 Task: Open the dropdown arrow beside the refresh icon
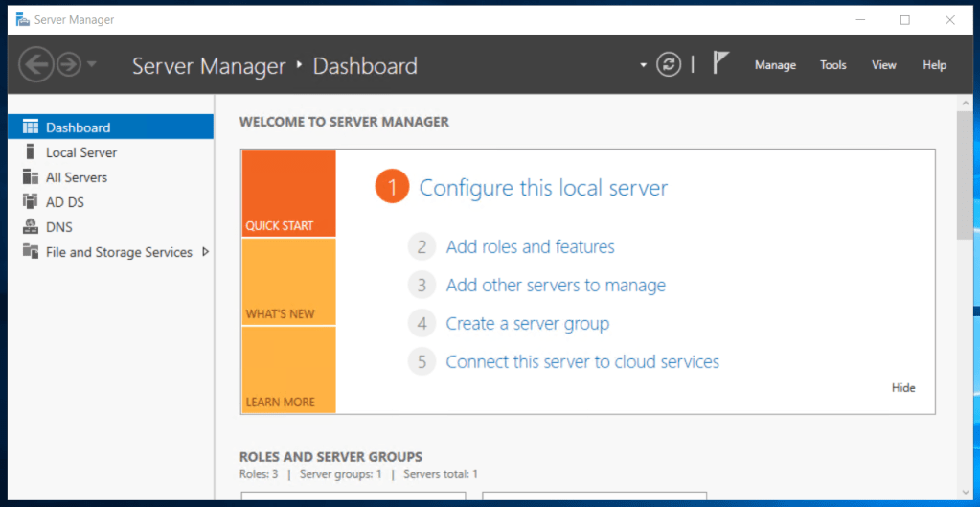[644, 65]
